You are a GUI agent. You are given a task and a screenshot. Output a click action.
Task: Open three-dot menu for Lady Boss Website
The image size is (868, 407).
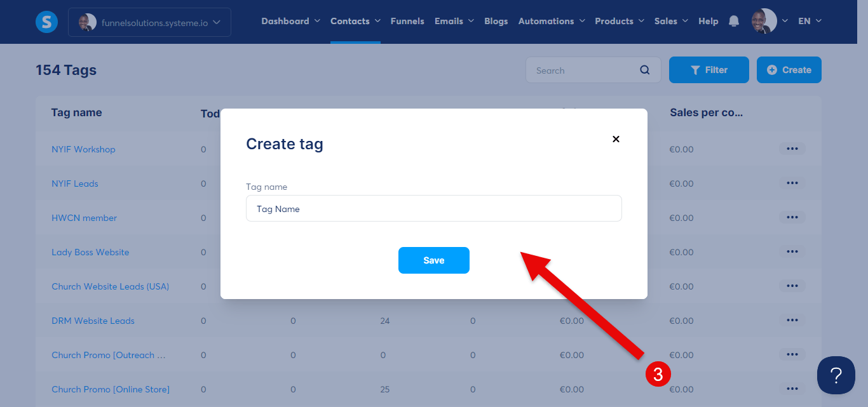pyautogui.click(x=792, y=251)
